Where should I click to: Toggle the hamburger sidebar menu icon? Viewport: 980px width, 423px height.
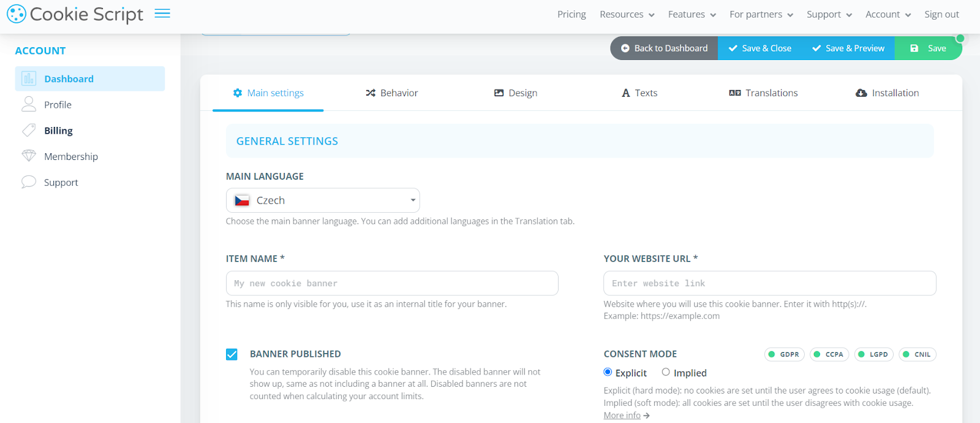[162, 13]
